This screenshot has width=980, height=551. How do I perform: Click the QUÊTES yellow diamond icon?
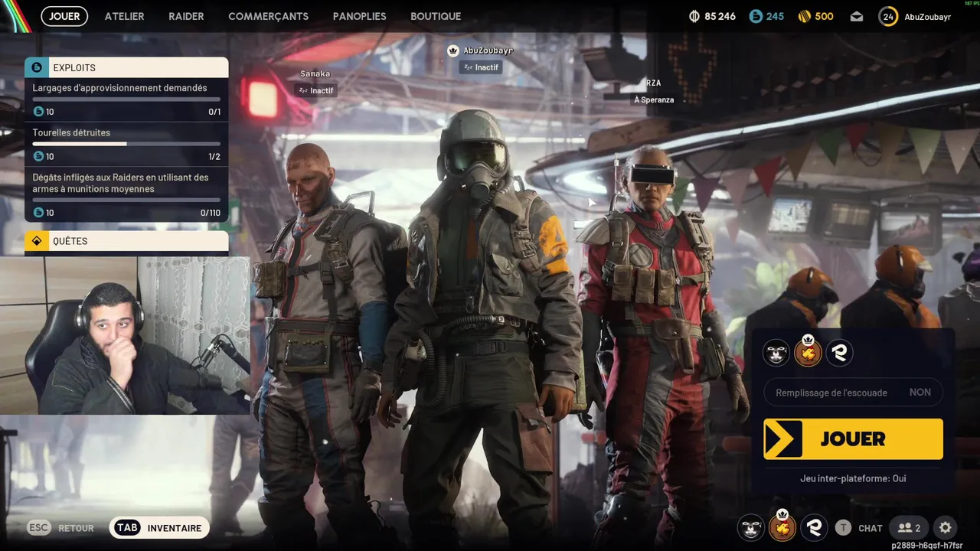click(37, 241)
